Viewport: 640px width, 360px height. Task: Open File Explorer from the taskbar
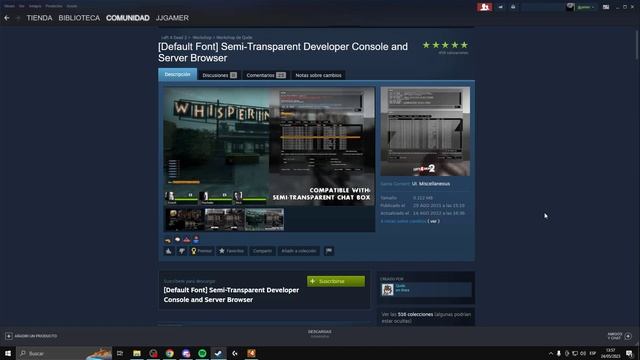[x=137, y=353]
